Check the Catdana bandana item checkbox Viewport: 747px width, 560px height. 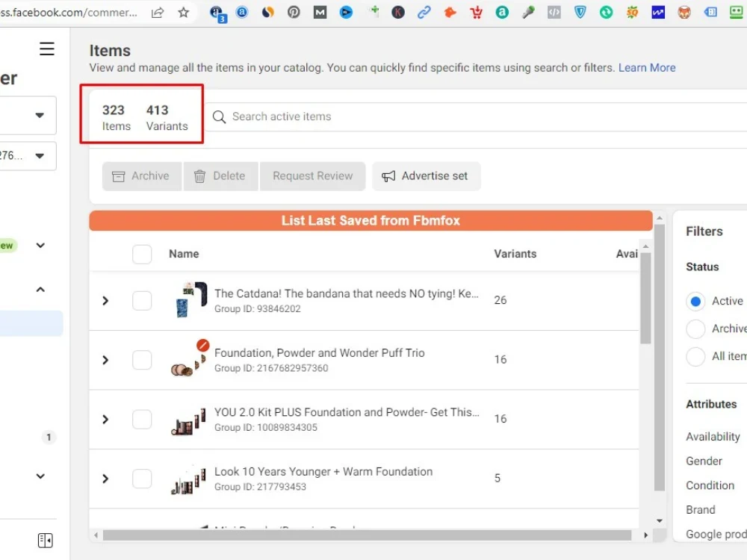pyautogui.click(x=142, y=300)
